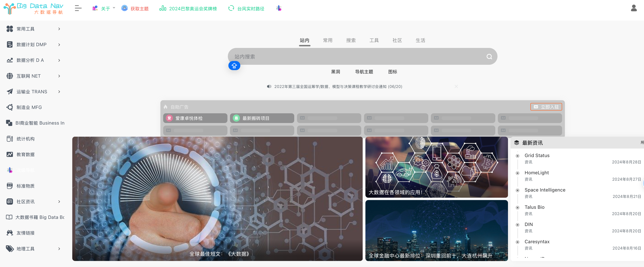This screenshot has width=644, height=267.
Task: Click the search magnifier icon
Action: pyautogui.click(x=489, y=56)
